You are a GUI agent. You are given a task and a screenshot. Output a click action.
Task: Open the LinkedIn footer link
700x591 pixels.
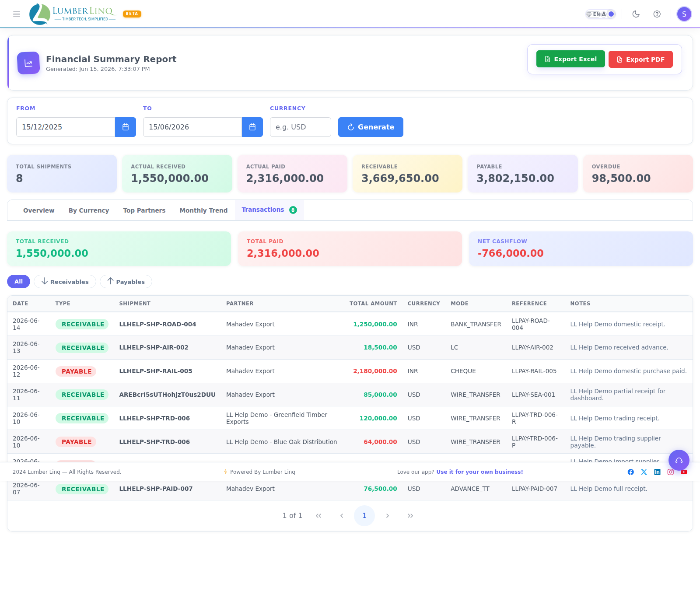click(x=657, y=472)
